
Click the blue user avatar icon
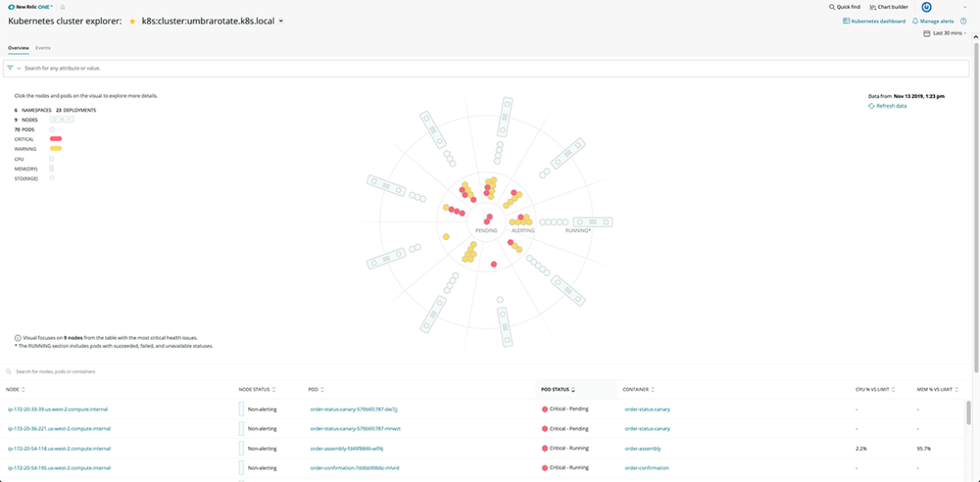(x=927, y=7)
